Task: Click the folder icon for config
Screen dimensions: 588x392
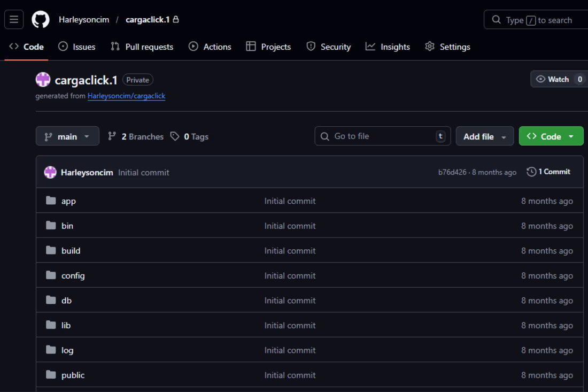Action: pos(51,275)
